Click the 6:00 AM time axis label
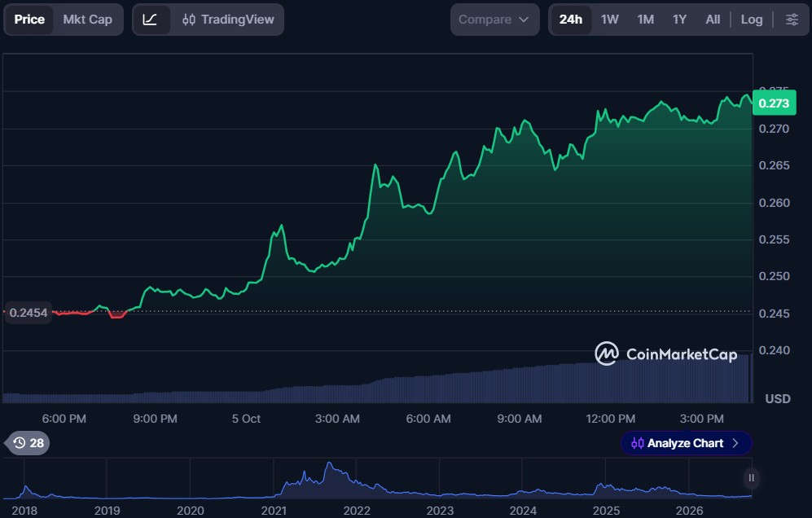The height and width of the screenshot is (518, 812). point(428,419)
